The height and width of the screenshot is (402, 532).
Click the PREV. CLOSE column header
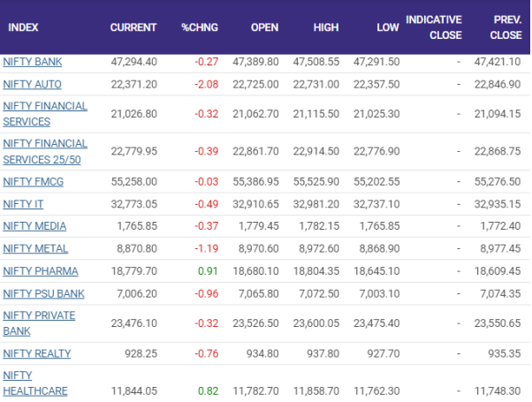tap(505, 27)
